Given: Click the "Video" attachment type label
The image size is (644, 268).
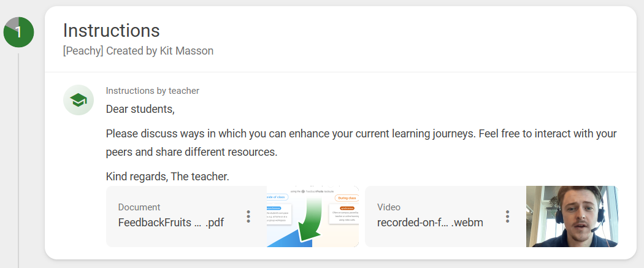Looking at the screenshot, I should (x=388, y=207).
